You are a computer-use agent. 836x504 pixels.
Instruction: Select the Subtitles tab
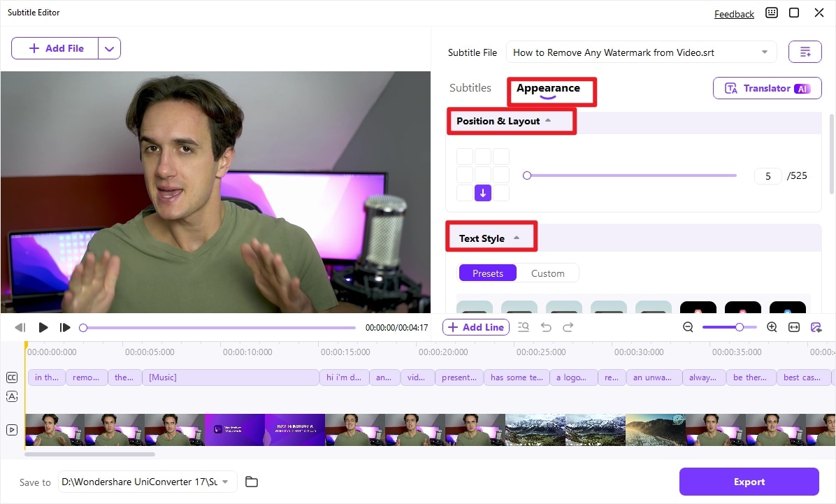click(470, 87)
